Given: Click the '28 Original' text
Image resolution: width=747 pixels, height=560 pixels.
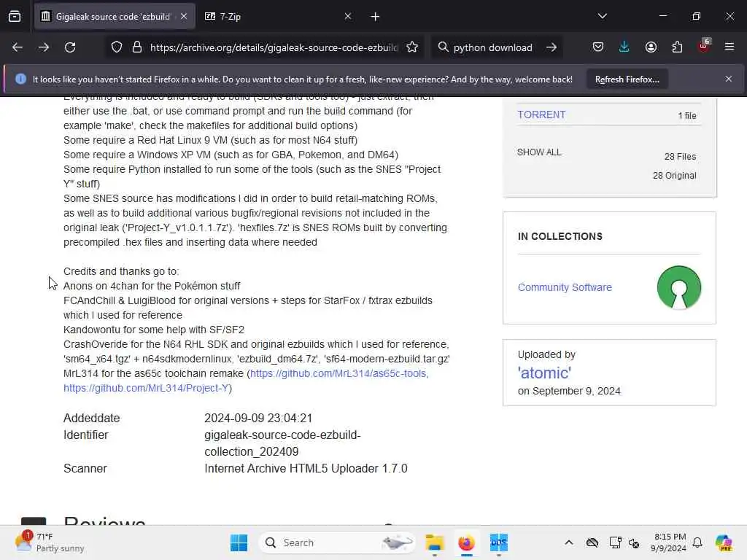Looking at the screenshot, I should pyautogui.click(x=675, y=176).
